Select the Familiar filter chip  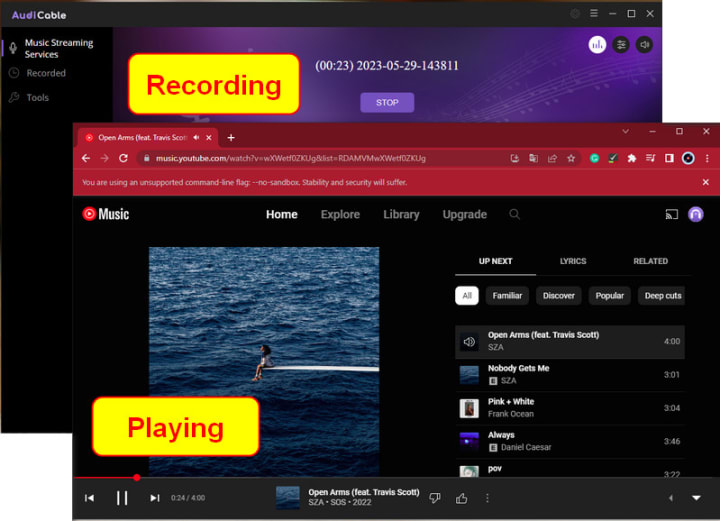coord(507,296)
